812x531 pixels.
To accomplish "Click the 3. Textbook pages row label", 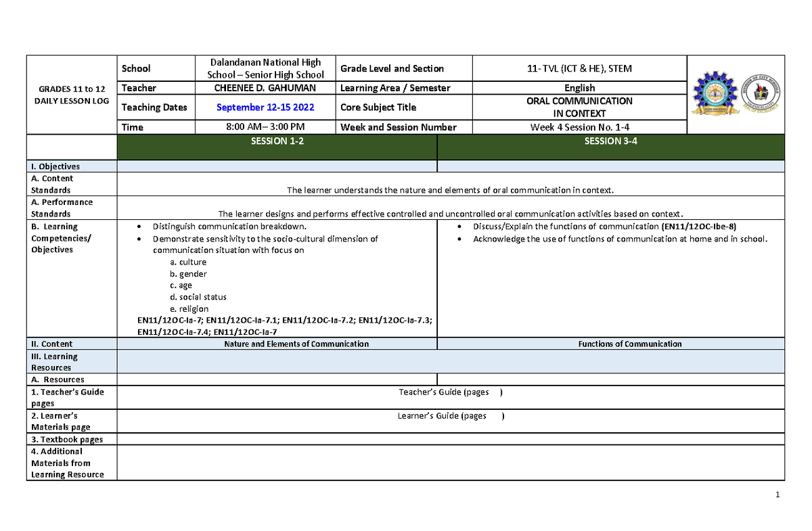I will click(x=67, y=439).
